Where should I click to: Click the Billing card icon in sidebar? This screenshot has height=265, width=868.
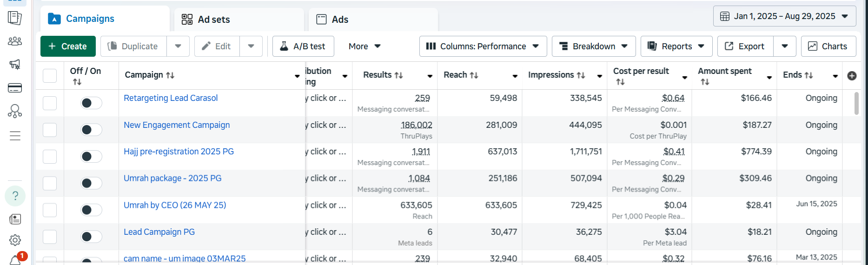[15, 88]
